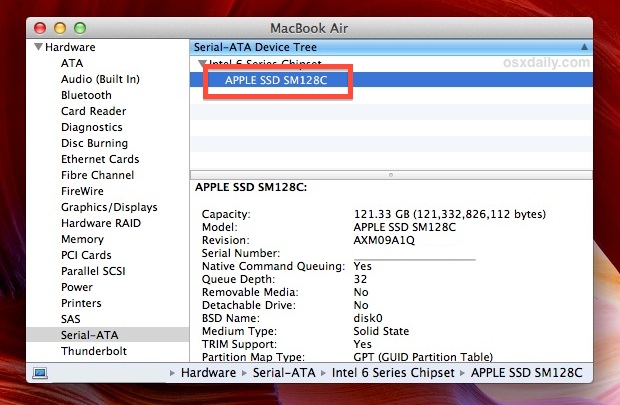Select the APPLE SSD SM128C device row

coord(391,80)
